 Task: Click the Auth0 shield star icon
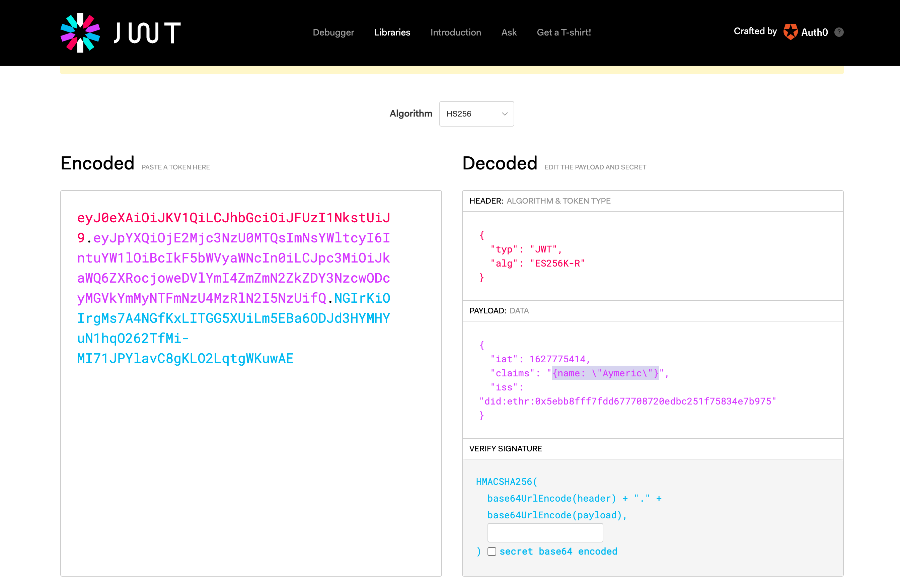coord(790,32)
